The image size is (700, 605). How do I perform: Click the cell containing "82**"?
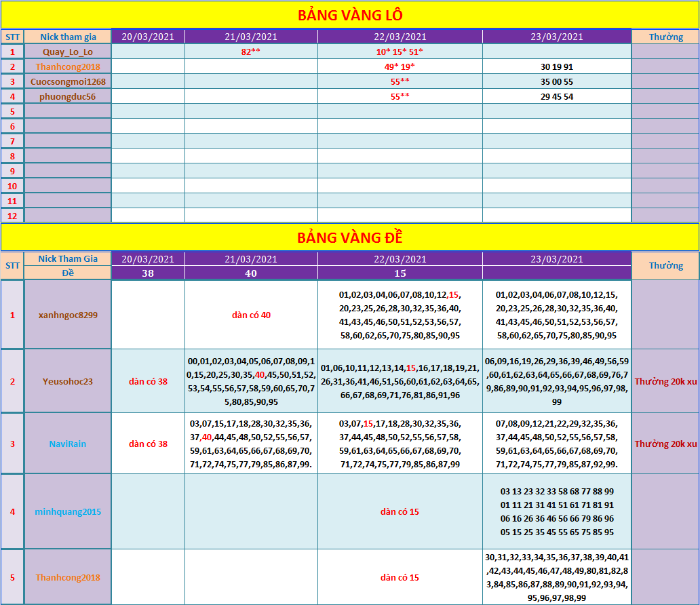tap(251, 52)
